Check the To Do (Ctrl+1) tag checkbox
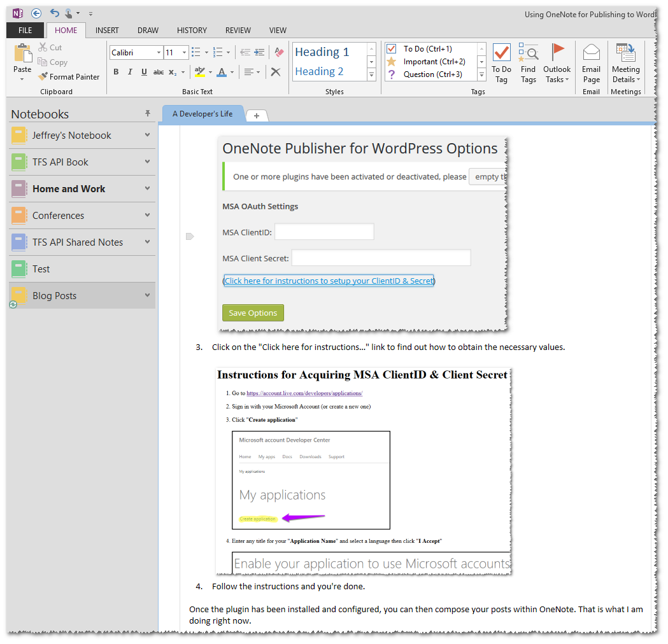 coord(392,49)
